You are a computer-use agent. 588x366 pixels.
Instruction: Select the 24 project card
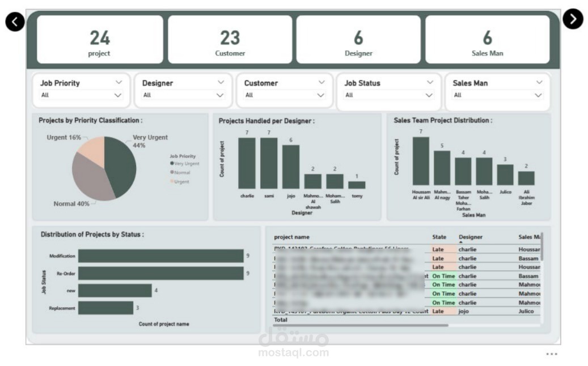(x=100, y=39)
